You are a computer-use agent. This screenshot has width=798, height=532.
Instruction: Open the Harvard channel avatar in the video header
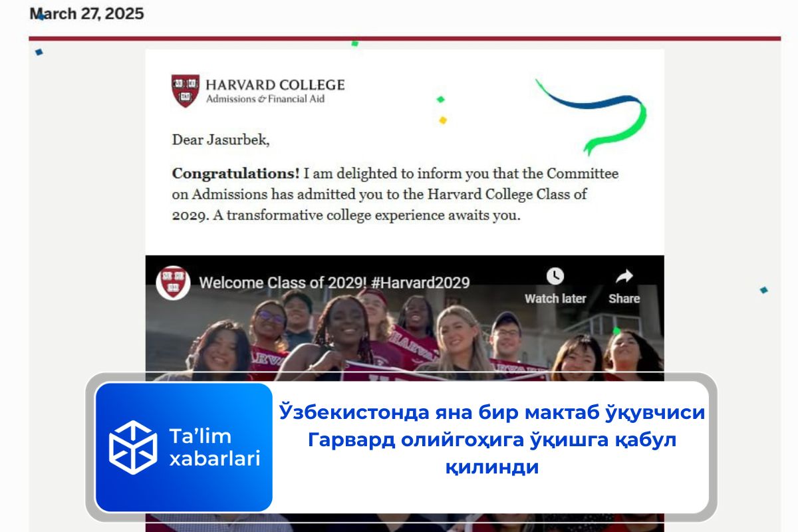tap(173, 283)
